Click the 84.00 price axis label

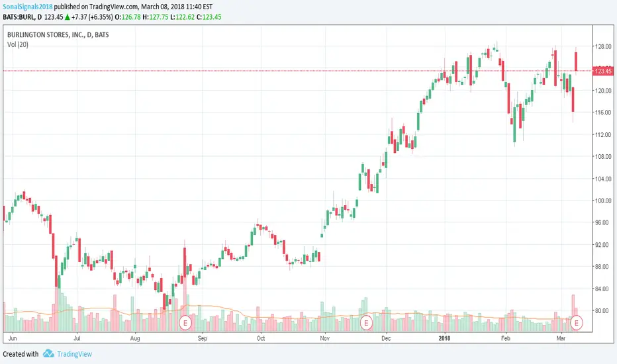pos(603,289)
